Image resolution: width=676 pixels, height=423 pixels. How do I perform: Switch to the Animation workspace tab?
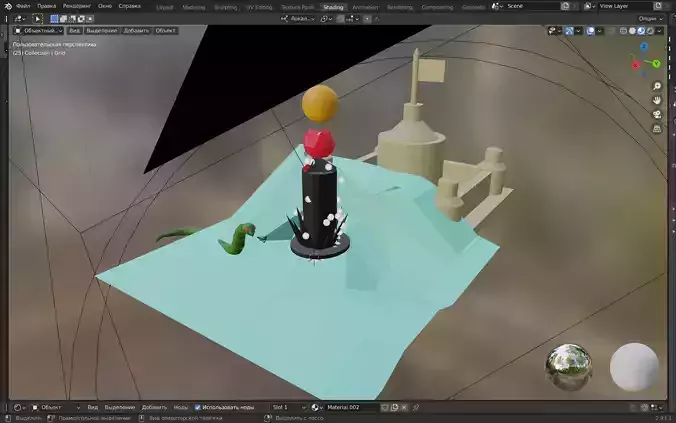[x=365, y=7]
